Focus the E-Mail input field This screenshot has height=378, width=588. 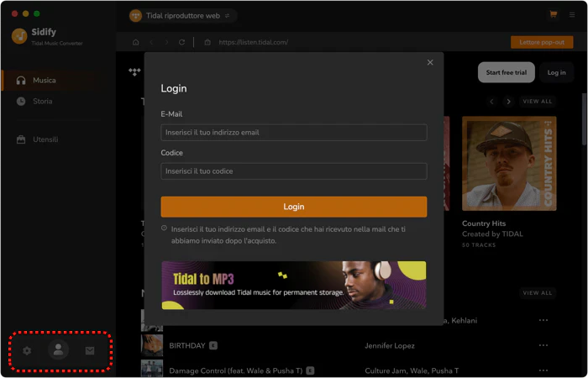click(294, 133)
